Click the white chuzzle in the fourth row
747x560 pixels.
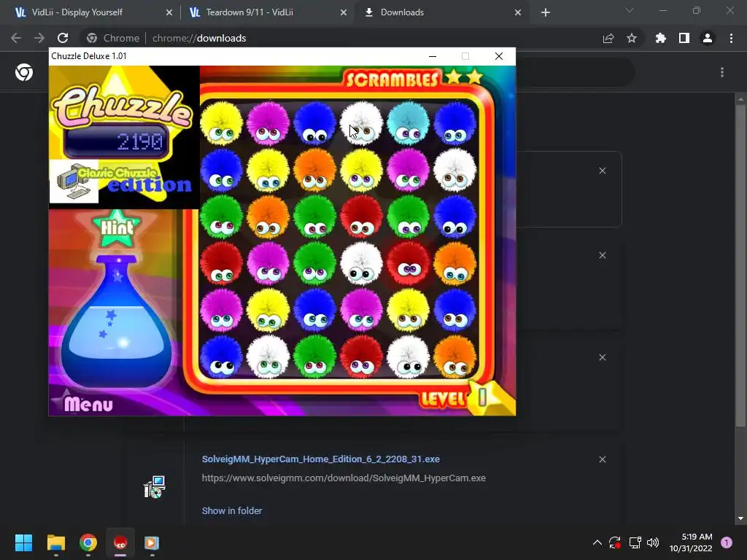(361, 263)
